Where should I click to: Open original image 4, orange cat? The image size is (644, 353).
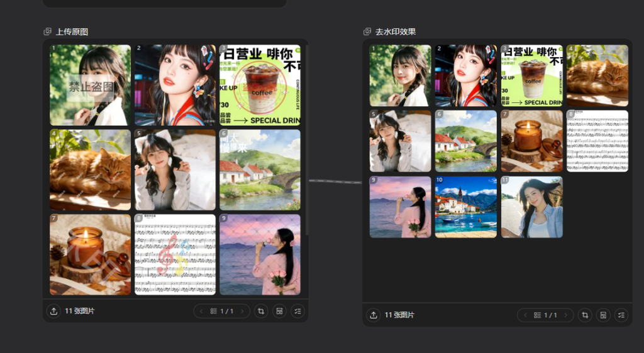click(x=91, y=170)
